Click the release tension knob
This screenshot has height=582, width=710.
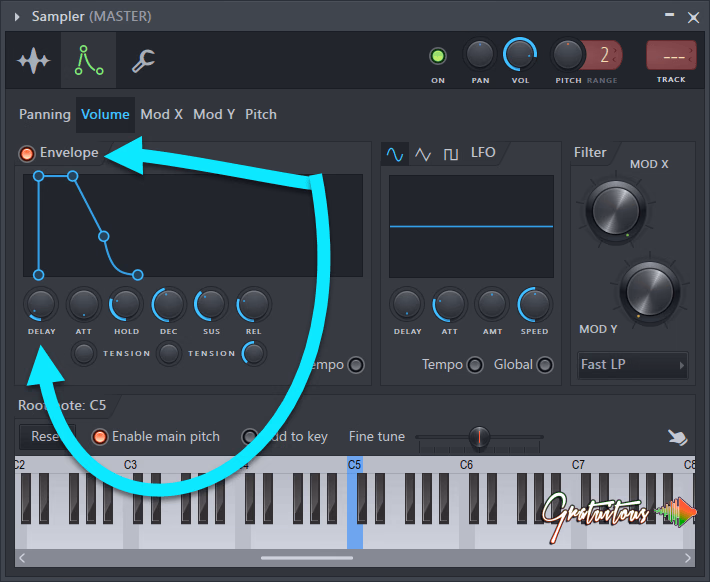point(254,353)
